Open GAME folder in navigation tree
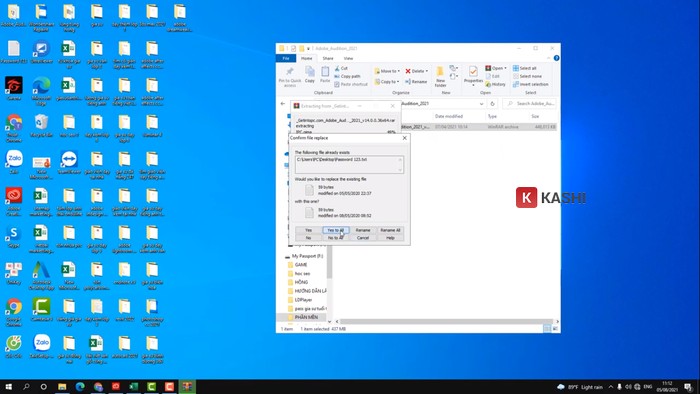 [301, 265]
